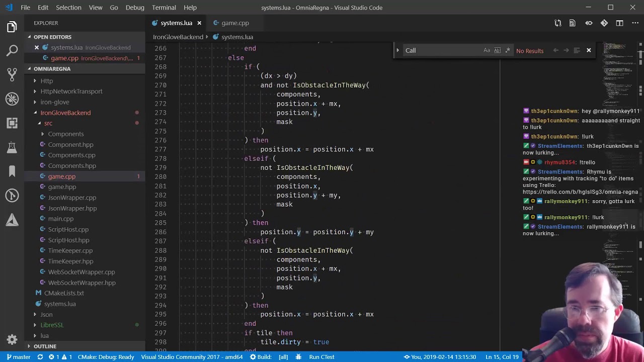
Task: Click the Open Changes compare icon
Action: click(x=558, y=23)
